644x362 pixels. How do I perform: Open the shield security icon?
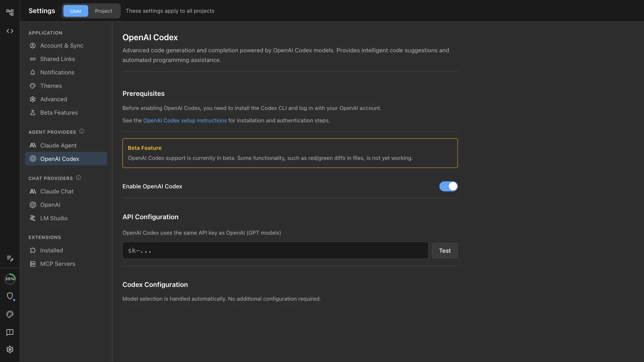pos(10,296)
